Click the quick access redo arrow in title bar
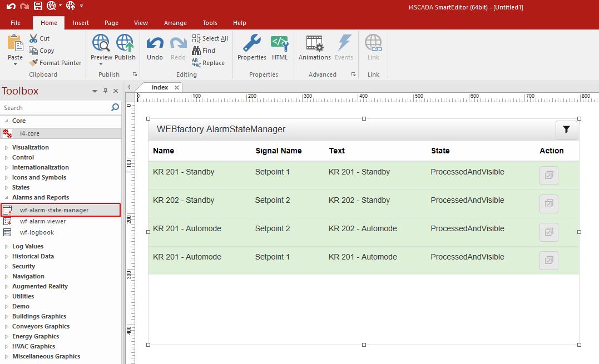This screenshot has width=599, height=364. [24, 6]
